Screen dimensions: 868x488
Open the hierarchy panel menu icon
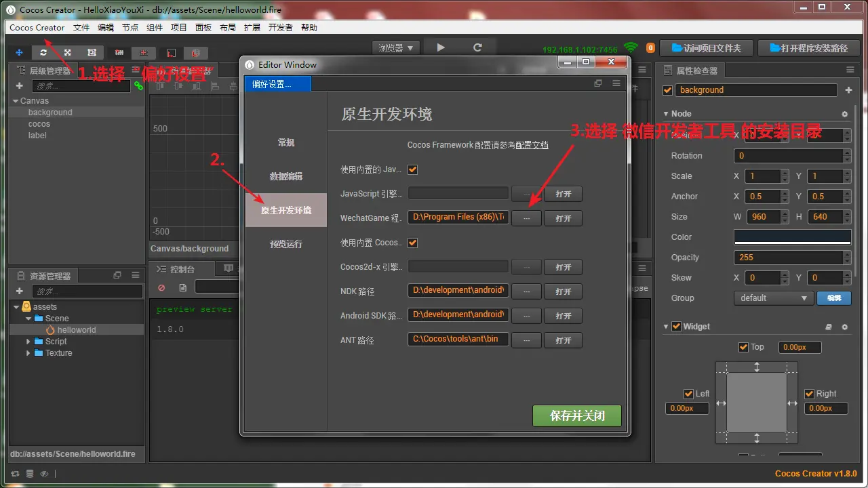pyautogui.click(x=136, y=70)
